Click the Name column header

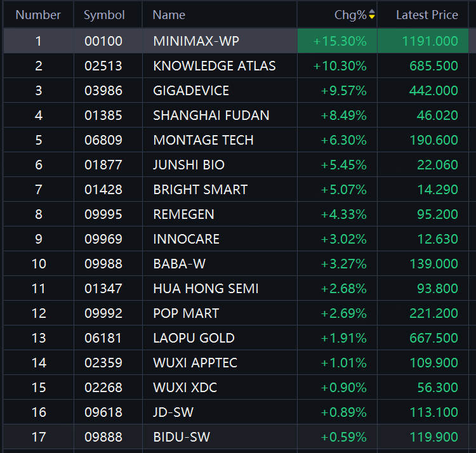point(169,15)
